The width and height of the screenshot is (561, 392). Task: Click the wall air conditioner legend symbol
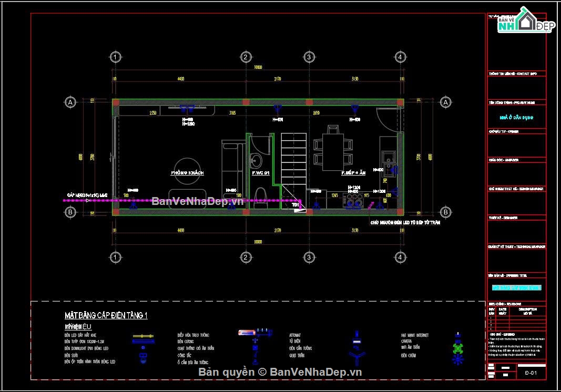256,333
